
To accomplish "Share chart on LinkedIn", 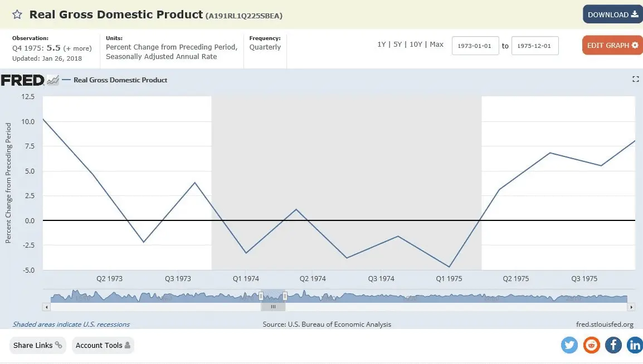I will click(634, 345).
